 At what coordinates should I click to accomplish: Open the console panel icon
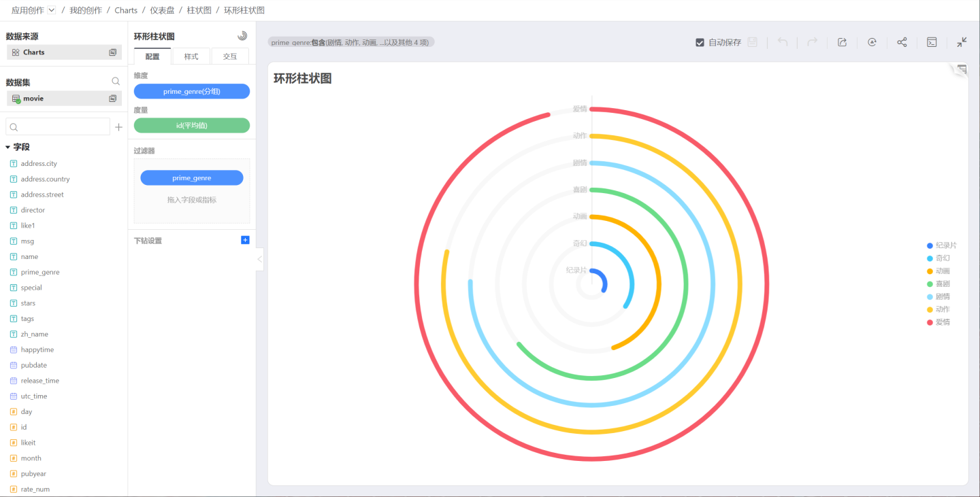(932, 42)
